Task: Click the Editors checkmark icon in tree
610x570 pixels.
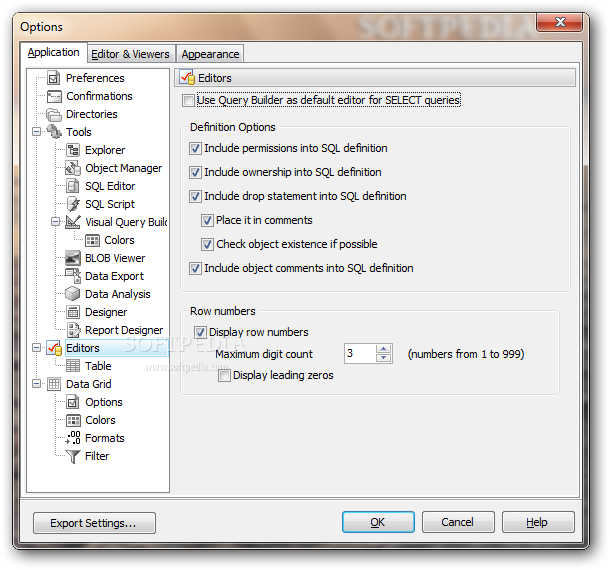Action: 54,348
